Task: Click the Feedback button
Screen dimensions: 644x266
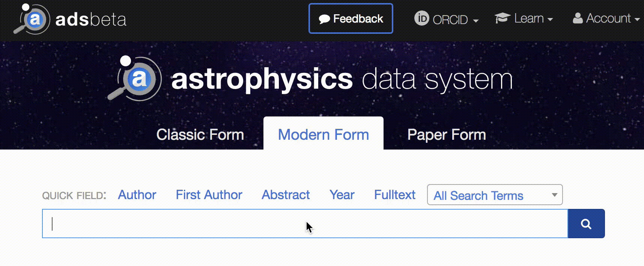Action: tap(351, 18)
